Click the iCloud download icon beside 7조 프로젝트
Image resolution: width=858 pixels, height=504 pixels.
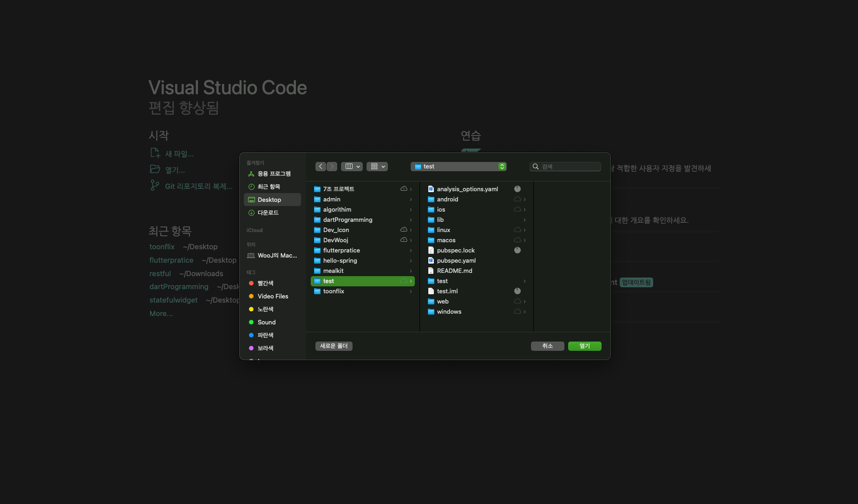tap(404, 189)
